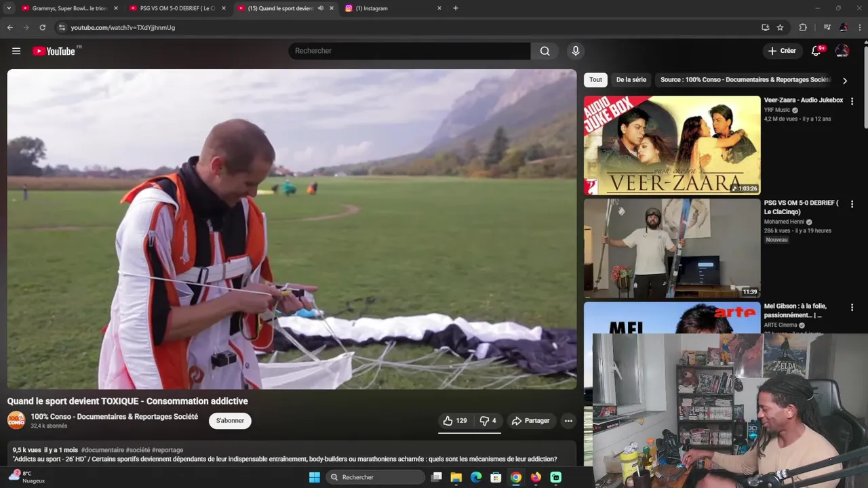This screenshot has width=868, height=488.
Task: Launch Microsoft Edge from taskbar
Action: coord(476,477)
